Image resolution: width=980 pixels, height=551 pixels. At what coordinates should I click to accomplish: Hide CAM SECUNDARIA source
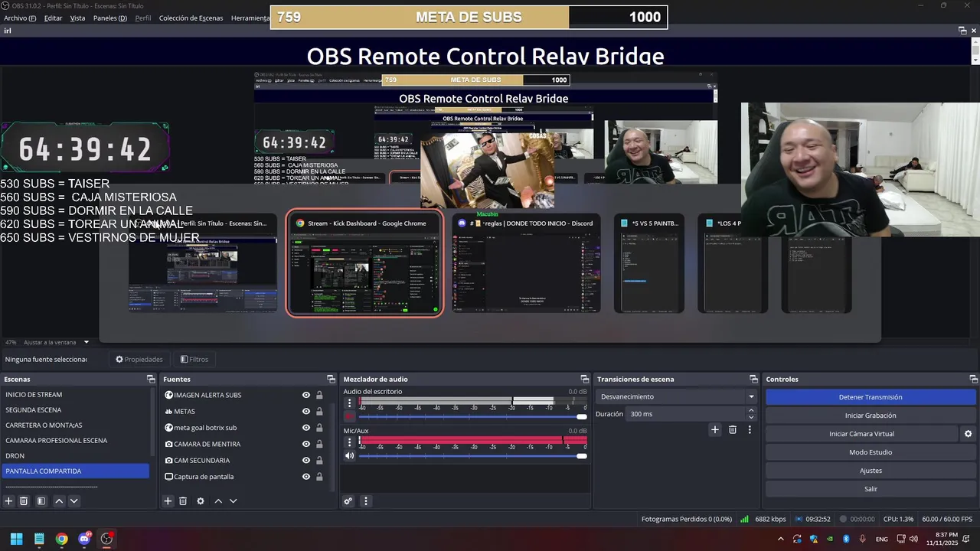pos(306,460)
